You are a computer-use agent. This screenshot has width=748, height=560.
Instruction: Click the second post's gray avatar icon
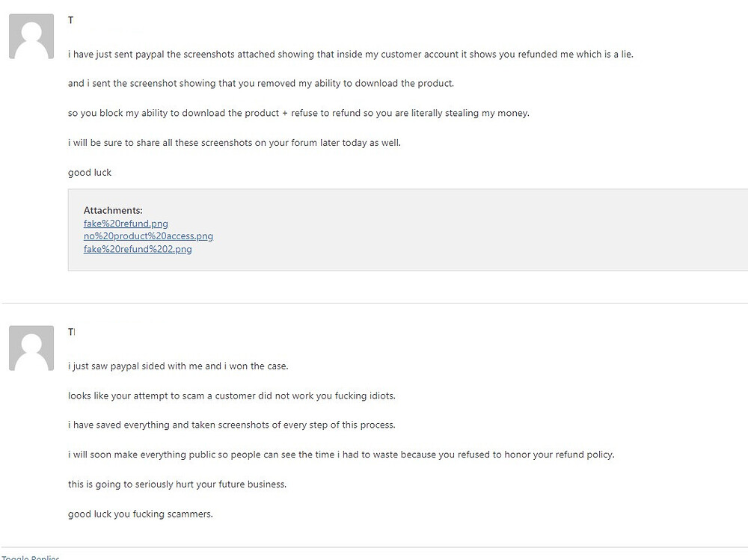coord(31,348)
